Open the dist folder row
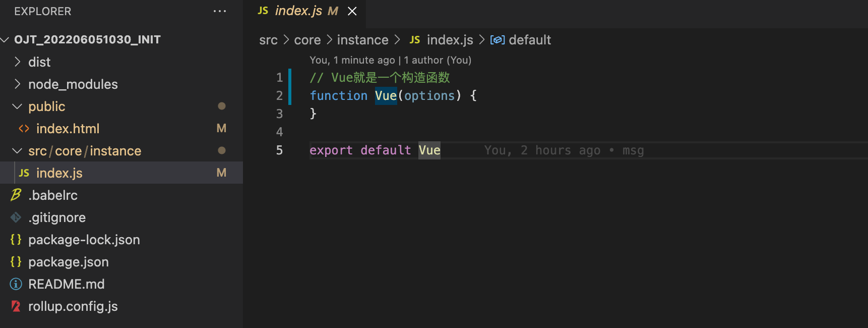The height and width of the screenshot is (328, 868). [121, 62]
